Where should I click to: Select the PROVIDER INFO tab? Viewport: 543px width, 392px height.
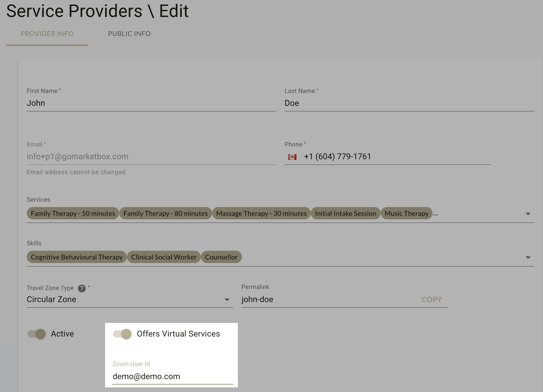(47, 34)
